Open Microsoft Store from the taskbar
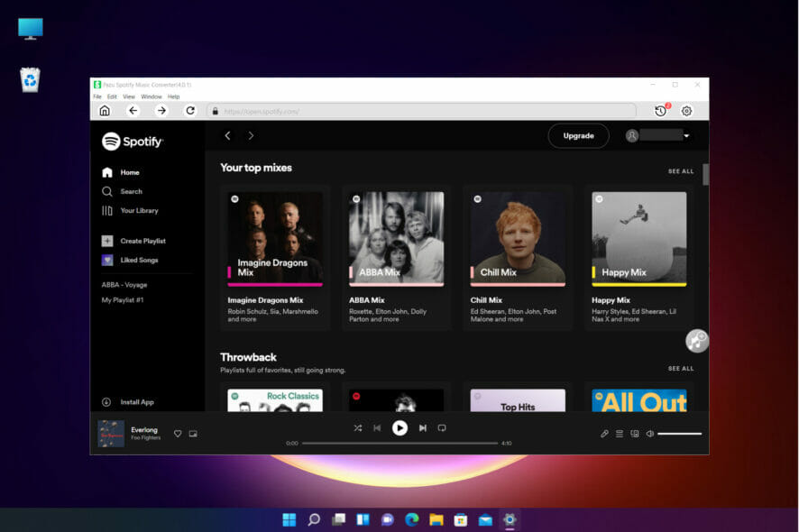Screen dimensions: 799x532 point(461,519)
